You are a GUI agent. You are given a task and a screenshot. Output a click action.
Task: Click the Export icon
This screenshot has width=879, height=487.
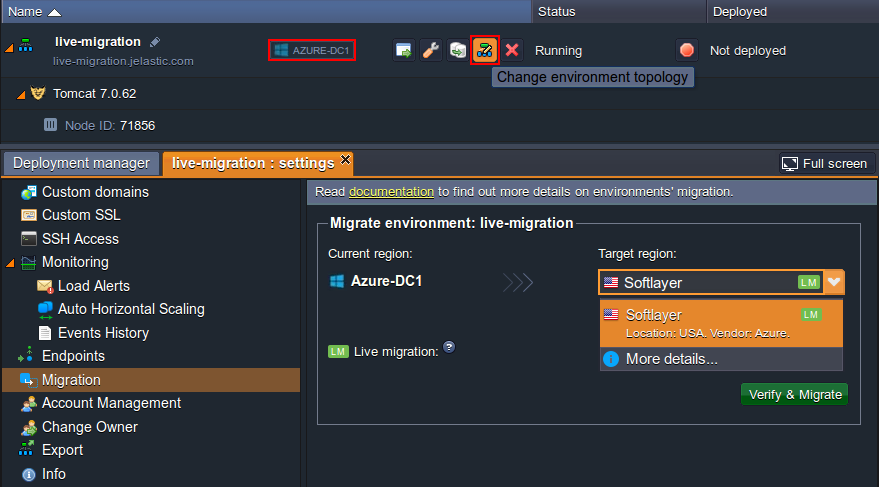point(26,448)
